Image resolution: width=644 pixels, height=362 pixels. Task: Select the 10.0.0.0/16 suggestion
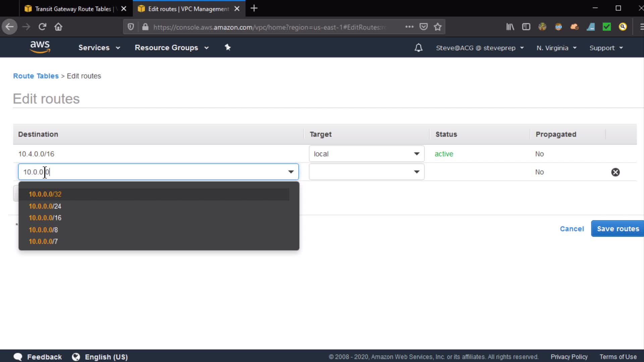(45, 218)
